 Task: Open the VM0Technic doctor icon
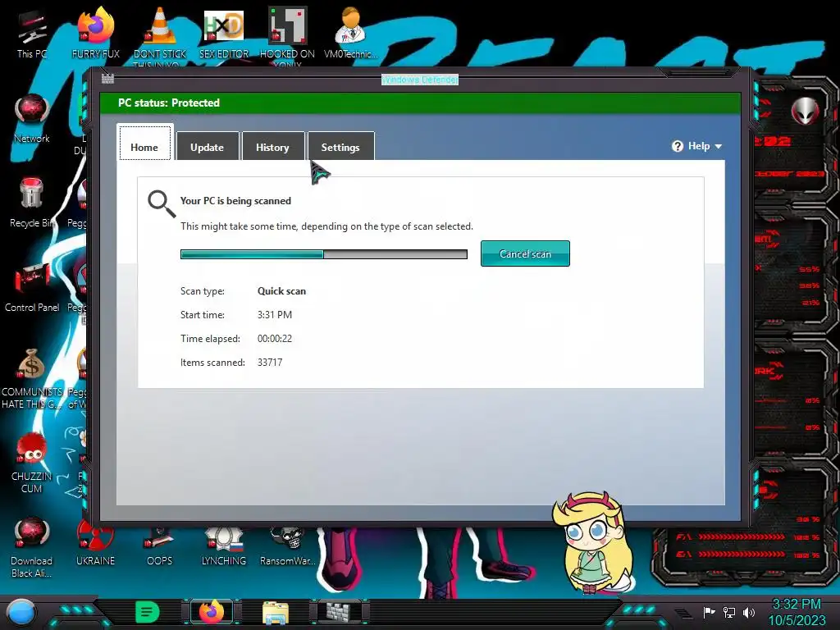pos(350,33)
